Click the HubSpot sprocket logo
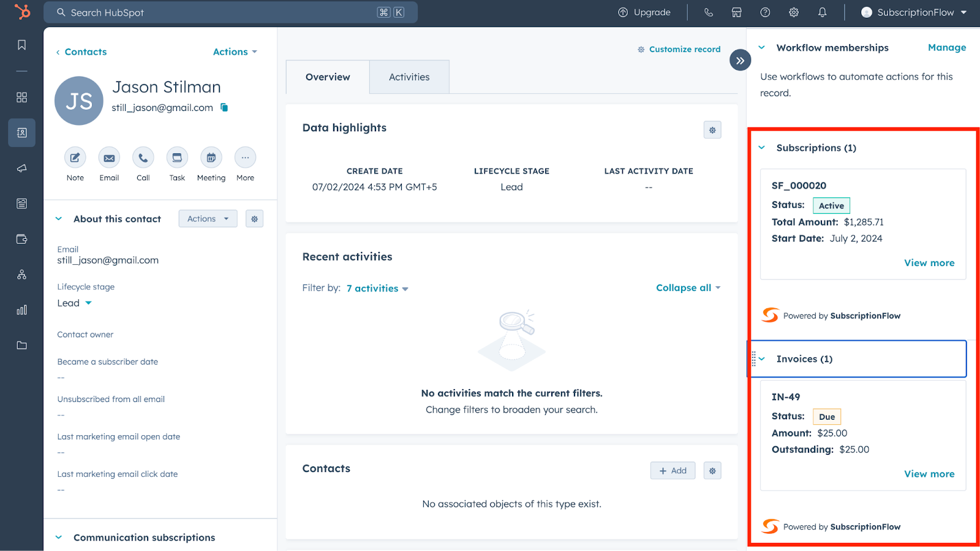980x551 pixels. [x=22, y=12]
